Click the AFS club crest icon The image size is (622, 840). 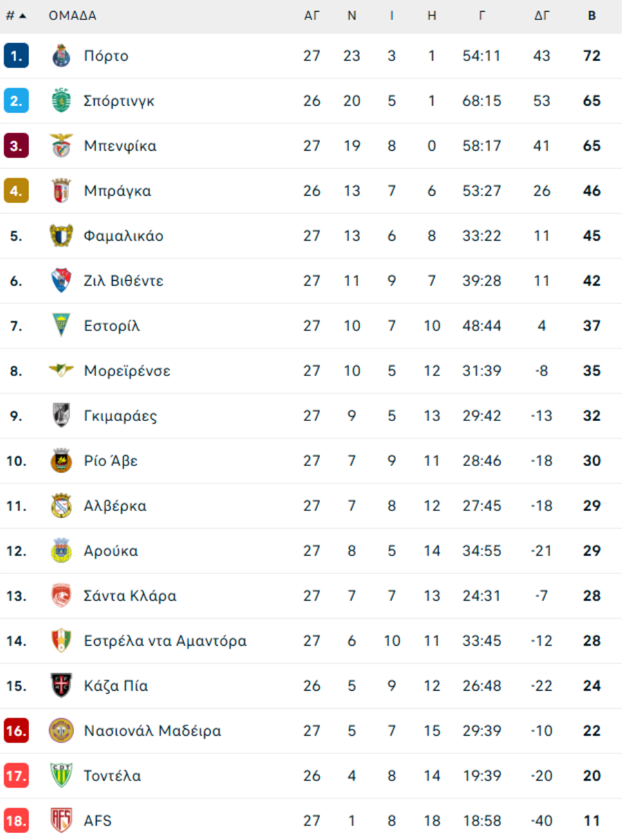(62, 821)
